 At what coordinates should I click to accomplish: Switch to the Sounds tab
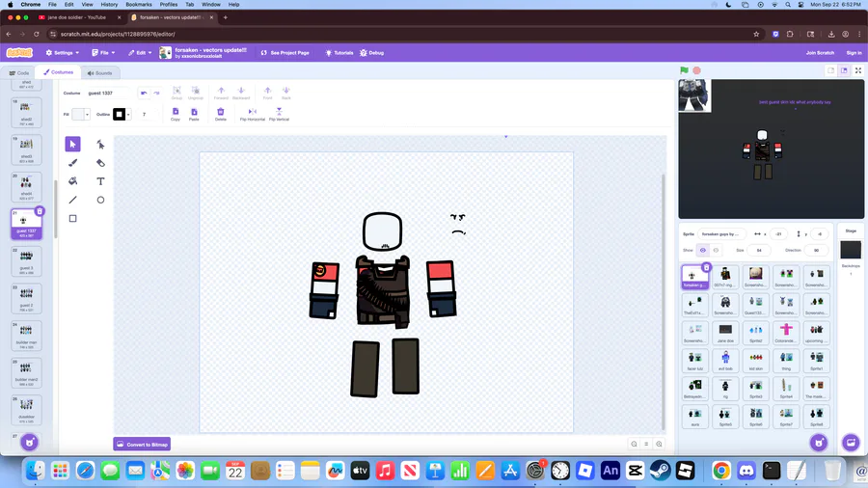click(99, 73)
